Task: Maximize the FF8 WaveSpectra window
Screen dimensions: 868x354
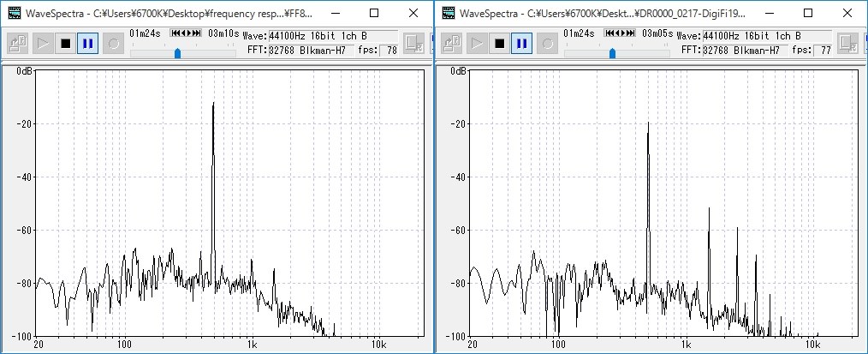Action: pyautogui.click(x=374, y=13)
